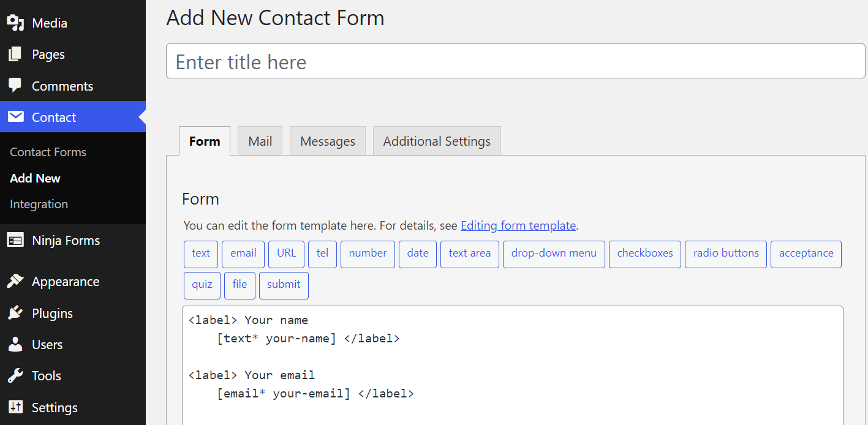Switch to the Mail tab
Viewport: 868px width, 425px height.
[x=260, y=141]
